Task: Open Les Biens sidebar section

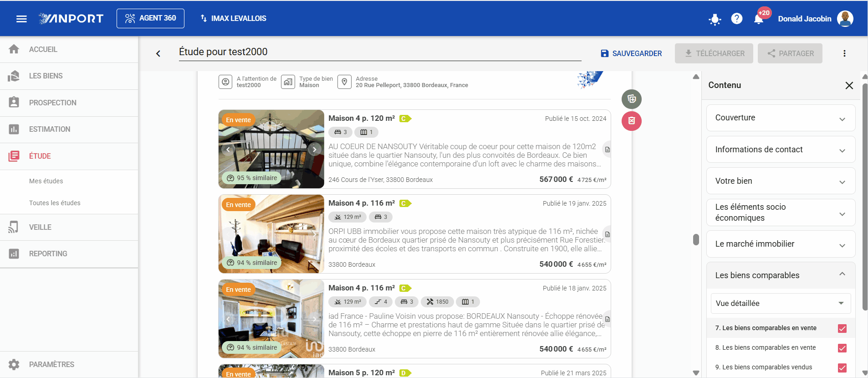Action: [69, 76]
